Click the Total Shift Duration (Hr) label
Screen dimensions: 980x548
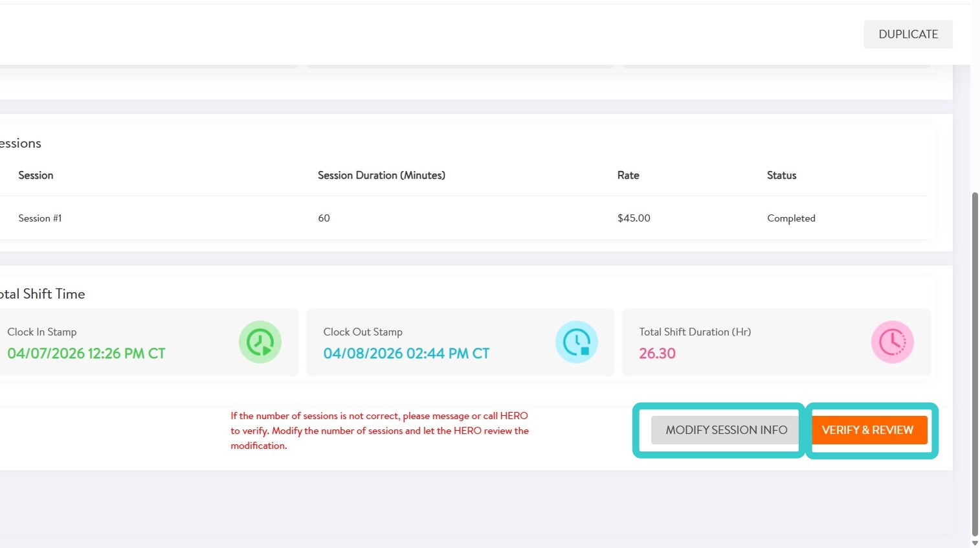pyautogui.click(x=695, y=332)
